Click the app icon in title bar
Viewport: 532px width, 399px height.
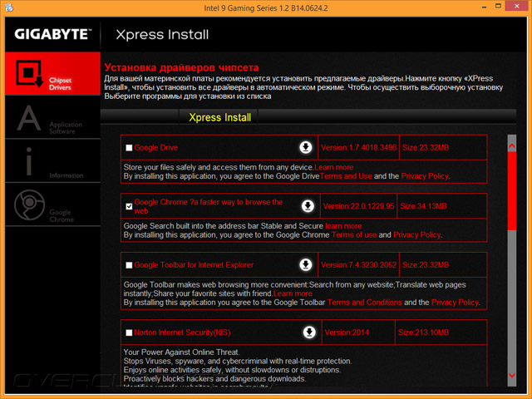coord(9,7)
